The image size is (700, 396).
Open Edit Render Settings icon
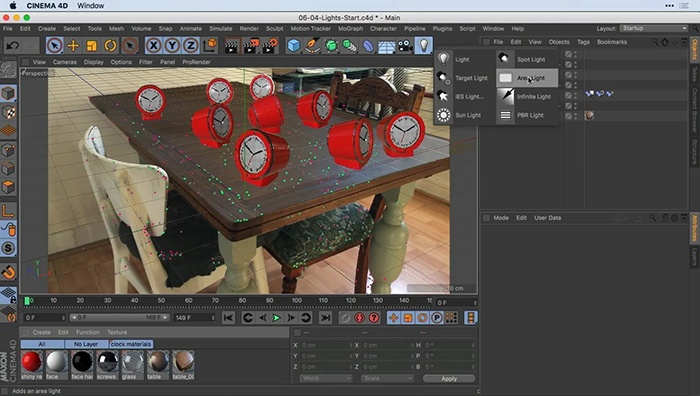pyautogui.click(x=270, y=46)
